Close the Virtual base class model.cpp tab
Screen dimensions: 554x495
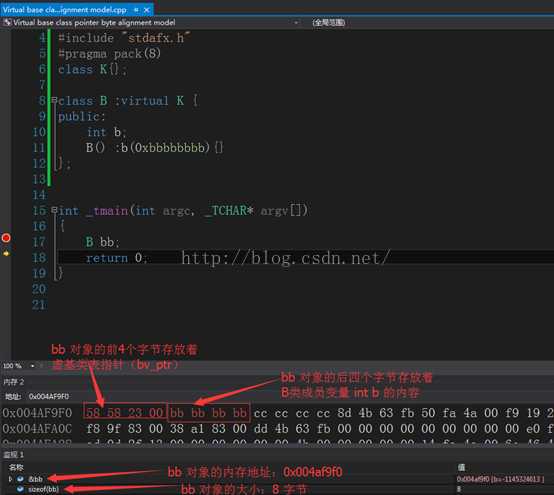tap(147, 11)
